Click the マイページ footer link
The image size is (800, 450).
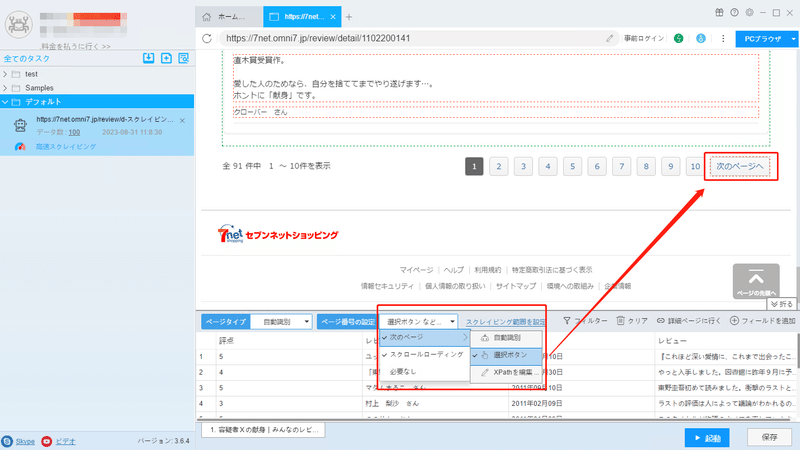(x=416, y=270)
